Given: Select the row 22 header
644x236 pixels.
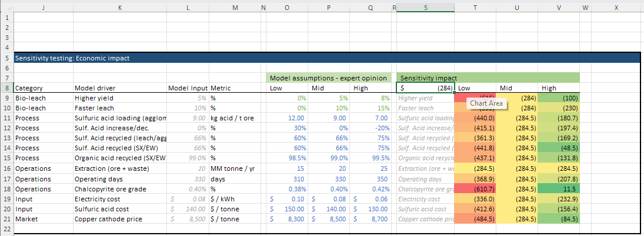Looking at the screenshot, I should (x=6, y=228).
